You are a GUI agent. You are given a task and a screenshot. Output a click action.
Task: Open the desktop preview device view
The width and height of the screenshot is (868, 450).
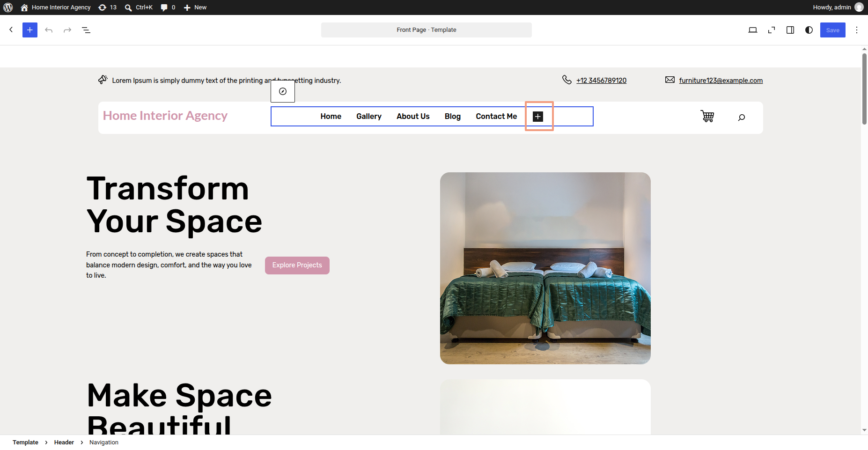tap(753, 30)
